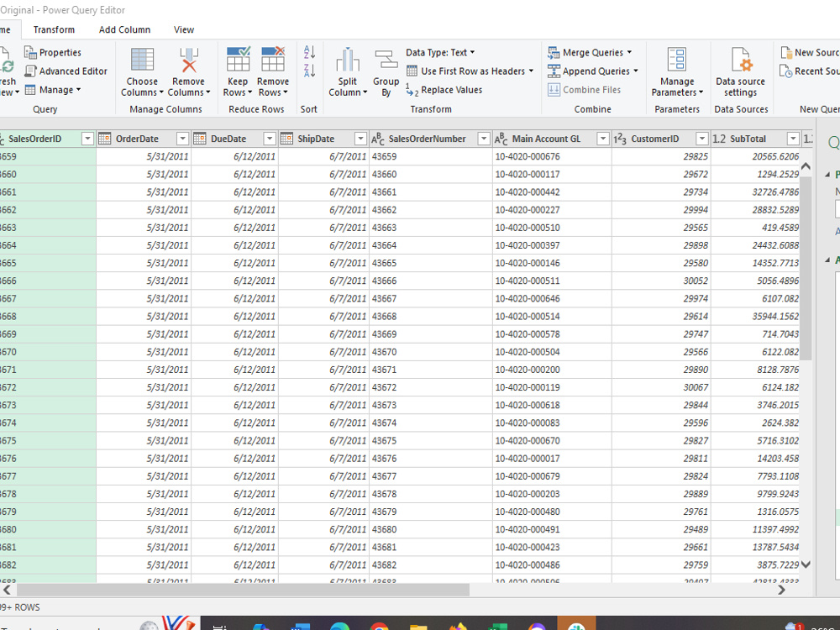Screen dimensions: 840x630
Task: Open the CustomerID column filter dropdown
Action: [x=701, y=139]
